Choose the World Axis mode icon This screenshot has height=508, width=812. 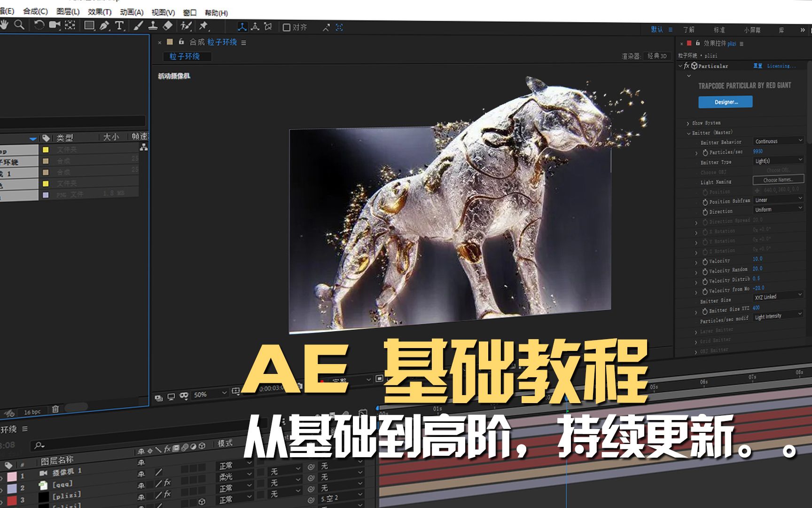[255, 27]
